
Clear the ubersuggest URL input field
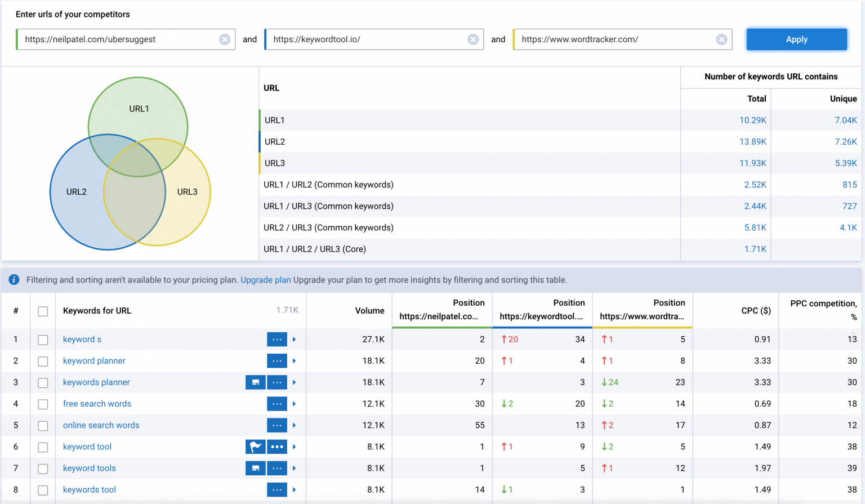click(x=225, y=39)
